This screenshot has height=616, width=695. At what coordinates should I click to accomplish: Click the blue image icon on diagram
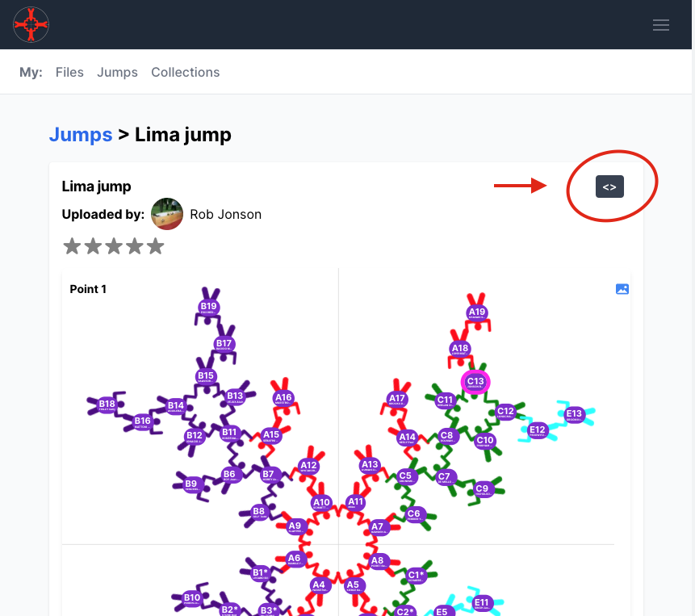622,289
